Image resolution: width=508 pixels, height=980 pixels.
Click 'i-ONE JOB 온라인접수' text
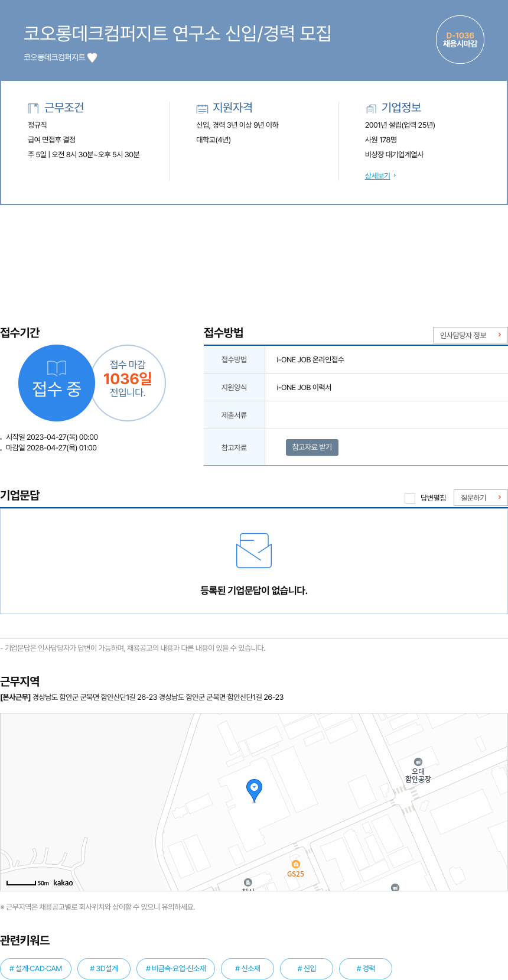point(310,359)
